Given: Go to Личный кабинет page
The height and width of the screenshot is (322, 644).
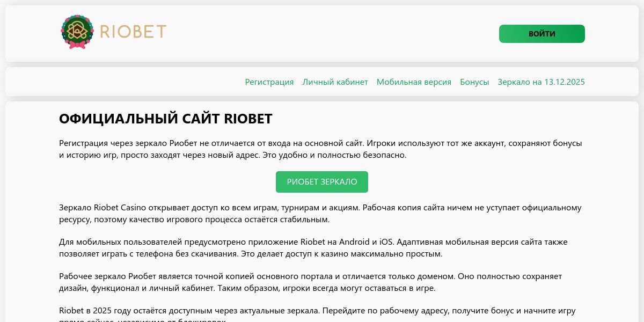Looking at the screenshot, I should 335,82.
